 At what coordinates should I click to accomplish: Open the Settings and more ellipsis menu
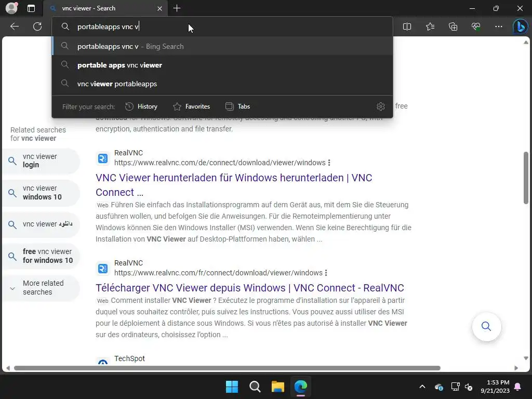tap(498, 26)
